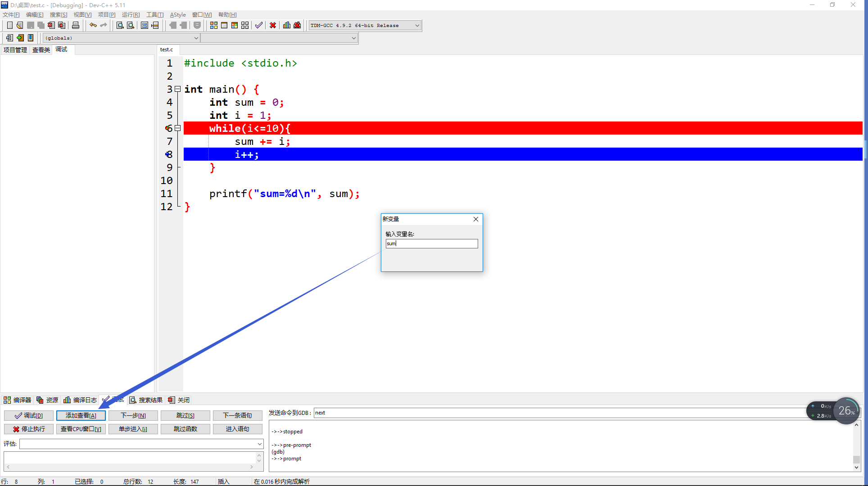Image resolution: width=868 pixels, height=486 pixels.
Task: Open the TDM-GCC compiler dropdown
Action: (x=417, y=26)
